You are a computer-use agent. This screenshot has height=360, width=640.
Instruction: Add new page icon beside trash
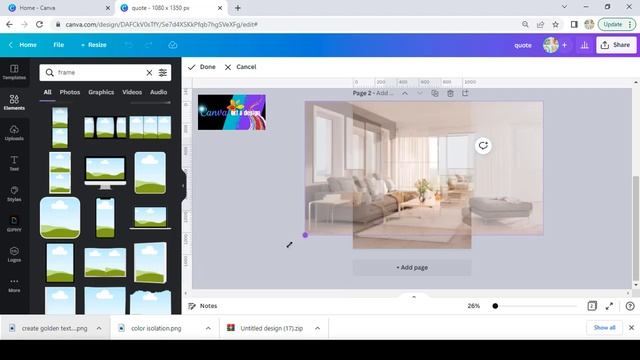[x=465, y=93]
